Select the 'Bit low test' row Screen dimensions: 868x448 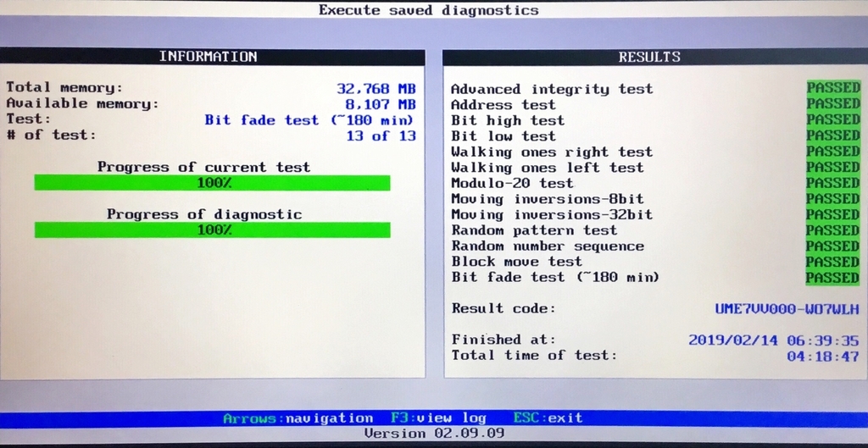coord(655,136)
